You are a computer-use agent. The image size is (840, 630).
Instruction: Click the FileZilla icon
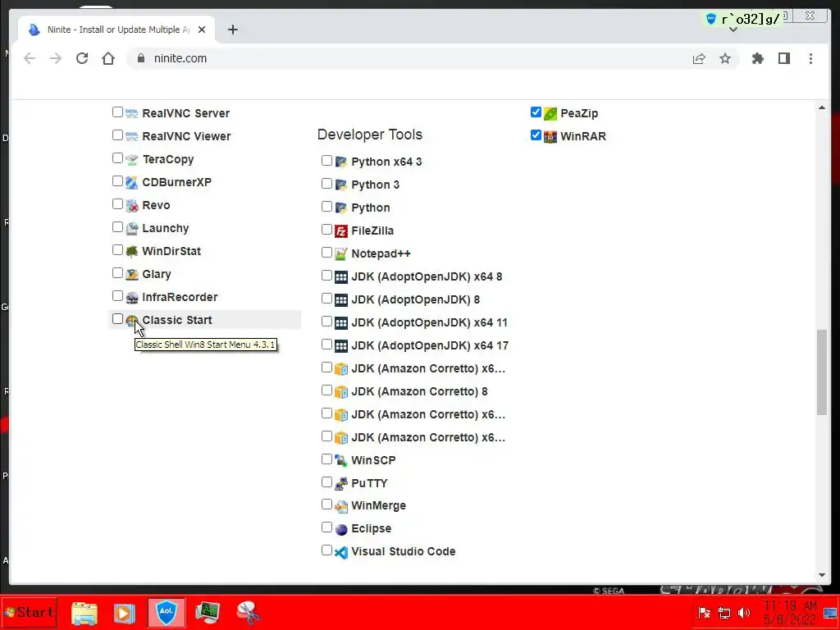point(341,231)
